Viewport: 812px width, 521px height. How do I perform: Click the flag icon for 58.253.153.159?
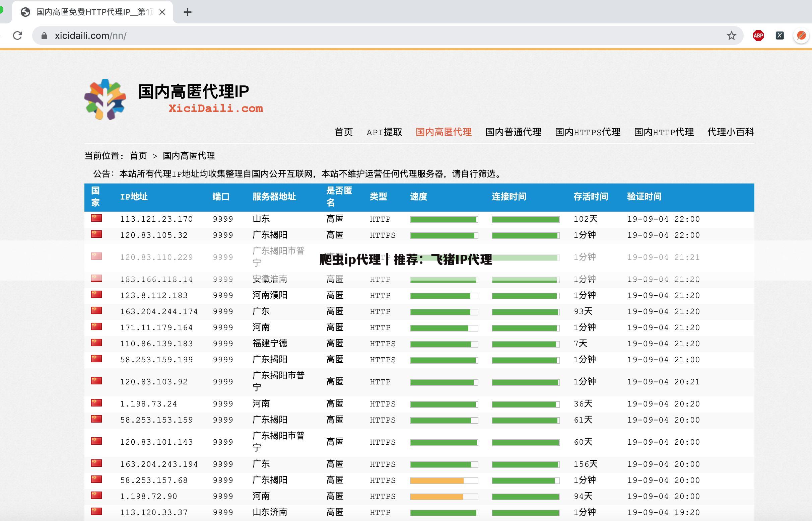(96, 419)
